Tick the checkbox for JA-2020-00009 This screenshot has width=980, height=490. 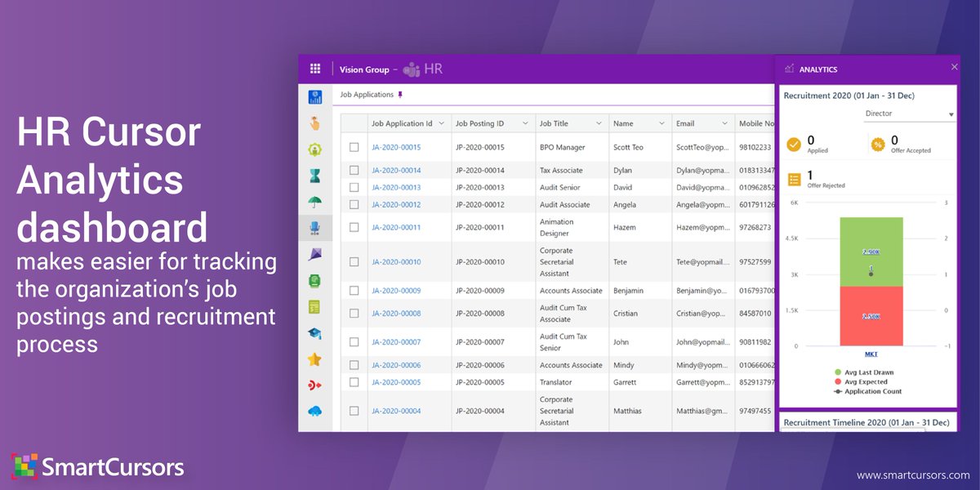(354, 291)
